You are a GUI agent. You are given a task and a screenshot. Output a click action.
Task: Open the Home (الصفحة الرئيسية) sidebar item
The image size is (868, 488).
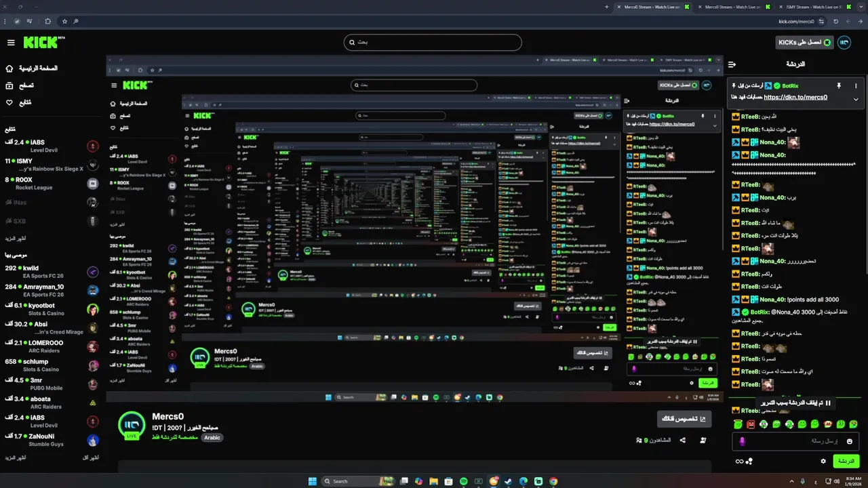[x=31, y=68]
